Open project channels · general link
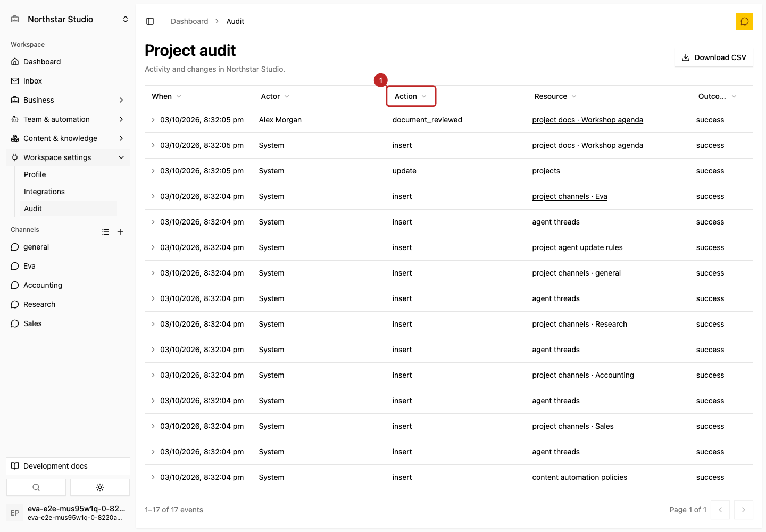The height and width of the screenshot is (532, 766). tap(577, 273)
